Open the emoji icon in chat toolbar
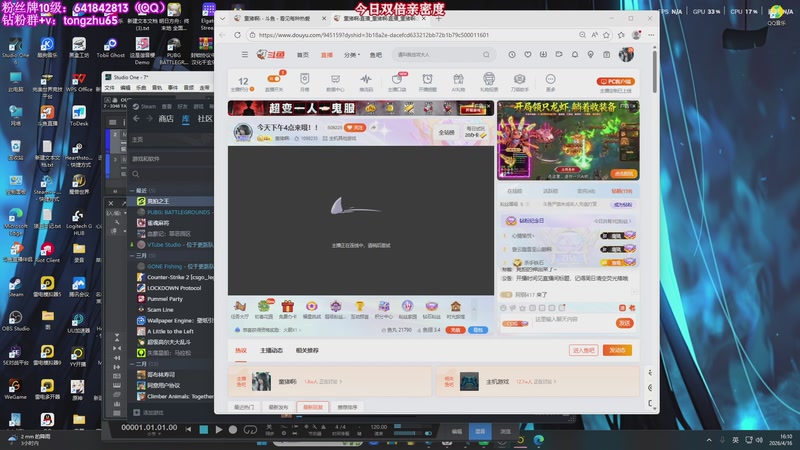Viewport: 800px width, 450px height. tap(504, 308)
